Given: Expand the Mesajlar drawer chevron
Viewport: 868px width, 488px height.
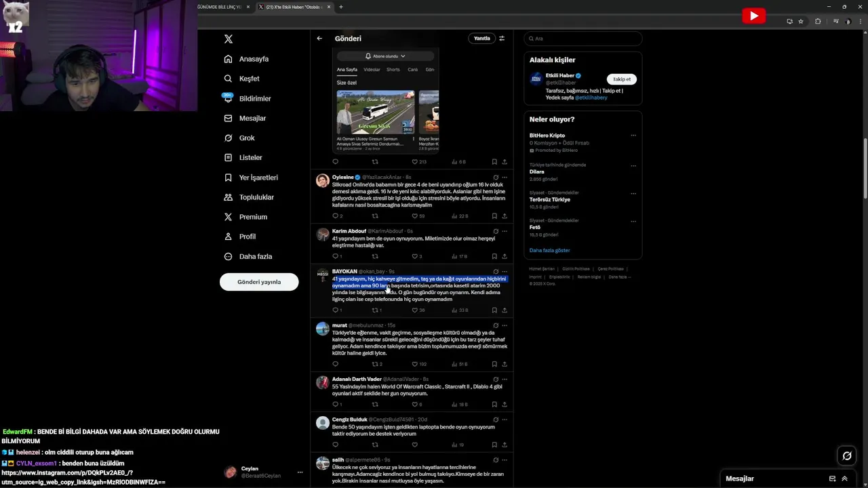Looking at the screenshot, I should [844, 479].
